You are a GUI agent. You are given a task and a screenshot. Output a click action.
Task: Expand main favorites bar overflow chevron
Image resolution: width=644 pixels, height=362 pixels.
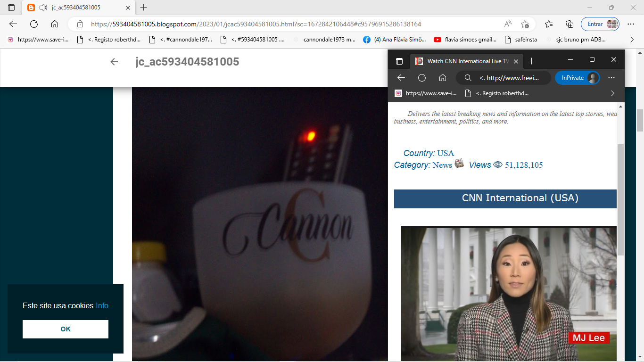(x=632, y=40)
